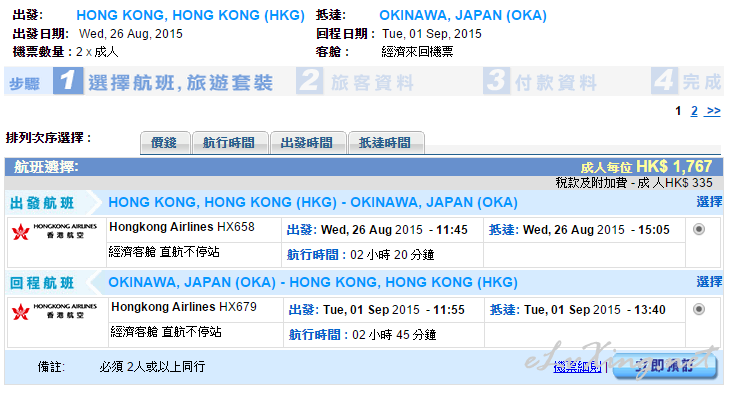
Task: Sort flights by 抵達時間 tab
Action: click(386, 142)
